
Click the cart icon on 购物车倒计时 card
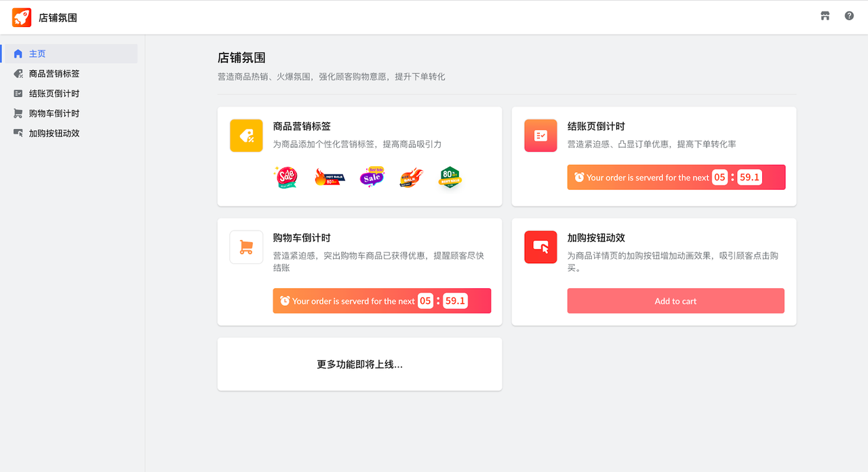pos(246,247)
